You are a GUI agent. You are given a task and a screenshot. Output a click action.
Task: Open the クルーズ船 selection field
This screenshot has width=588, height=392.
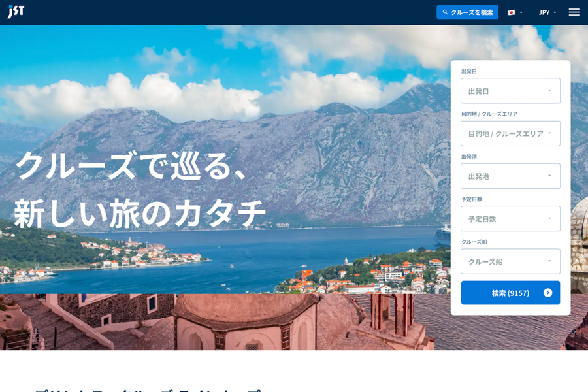coord(510,261)
